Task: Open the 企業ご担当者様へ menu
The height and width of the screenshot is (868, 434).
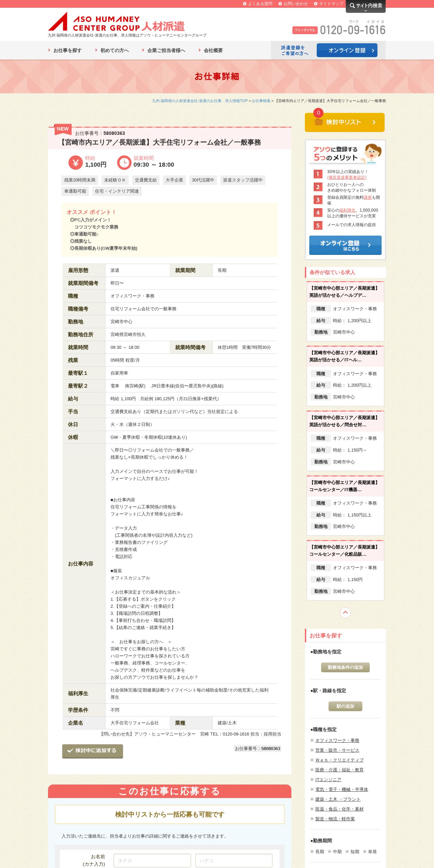Action: [x=164, y=50]
